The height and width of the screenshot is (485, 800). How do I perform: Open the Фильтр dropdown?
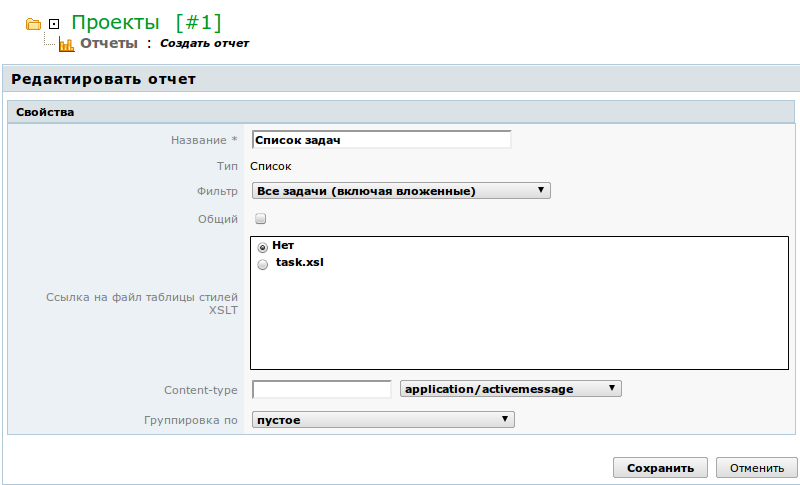pos(400,190)
